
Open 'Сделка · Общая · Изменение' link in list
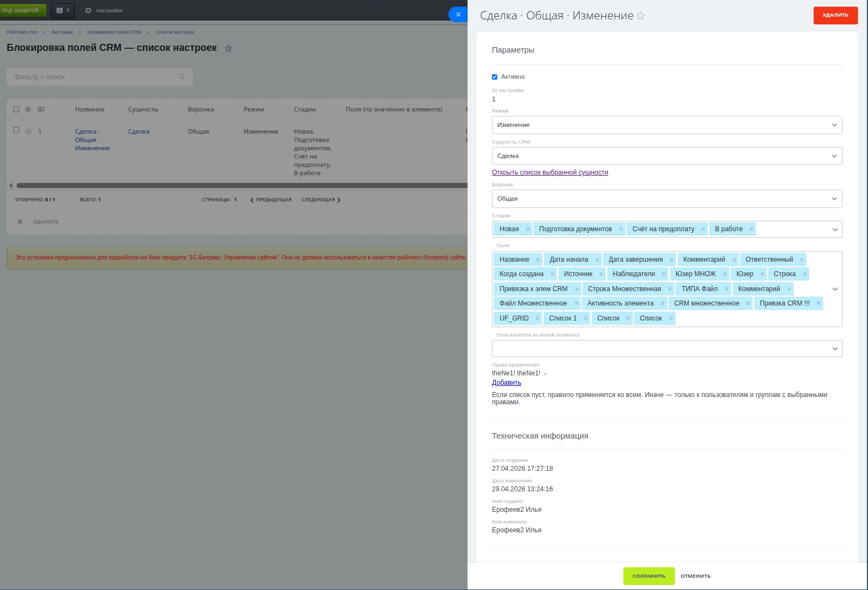tap(93, 140)
